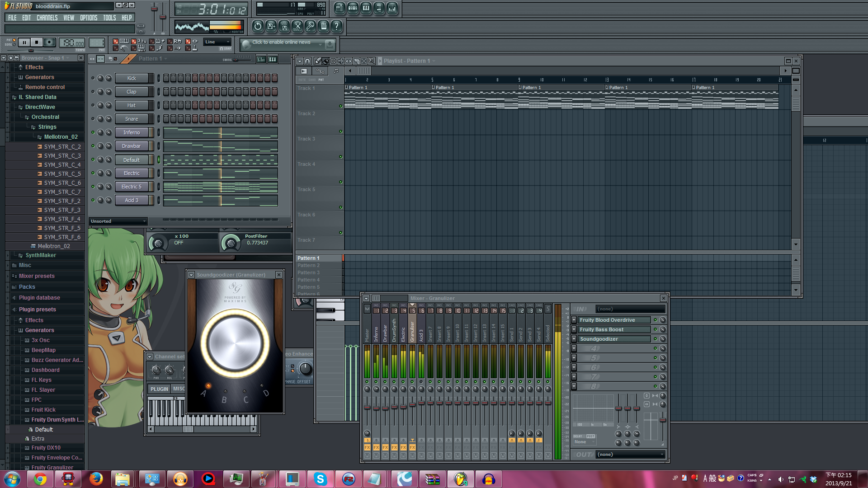The width and height of the screenshot is (868, 488).
Task: Click the large Soundgoodizer amount knob
Action: click(x=235, y=343)
